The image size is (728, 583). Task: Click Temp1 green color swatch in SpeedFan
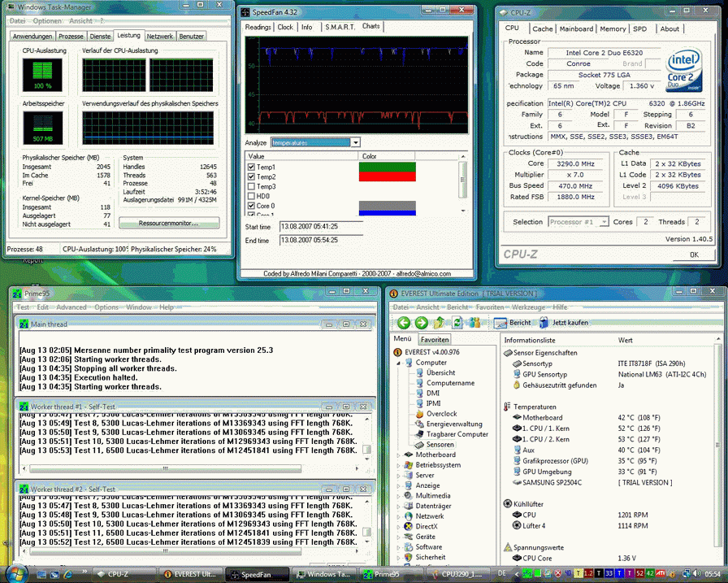388,167
